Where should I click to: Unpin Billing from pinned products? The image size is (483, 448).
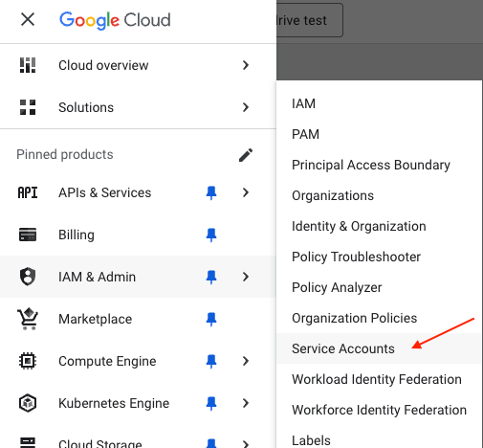click(211, 235)
